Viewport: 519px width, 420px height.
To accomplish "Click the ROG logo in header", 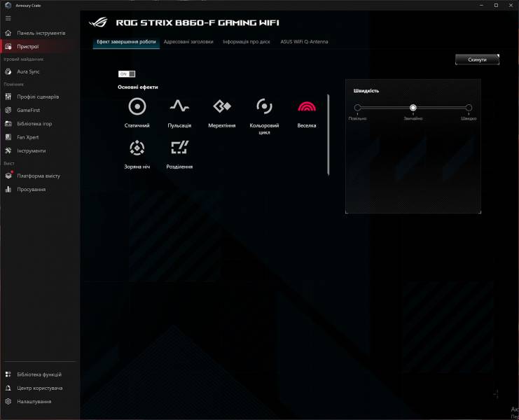I will pyautogui.click(x=99, y=22).
